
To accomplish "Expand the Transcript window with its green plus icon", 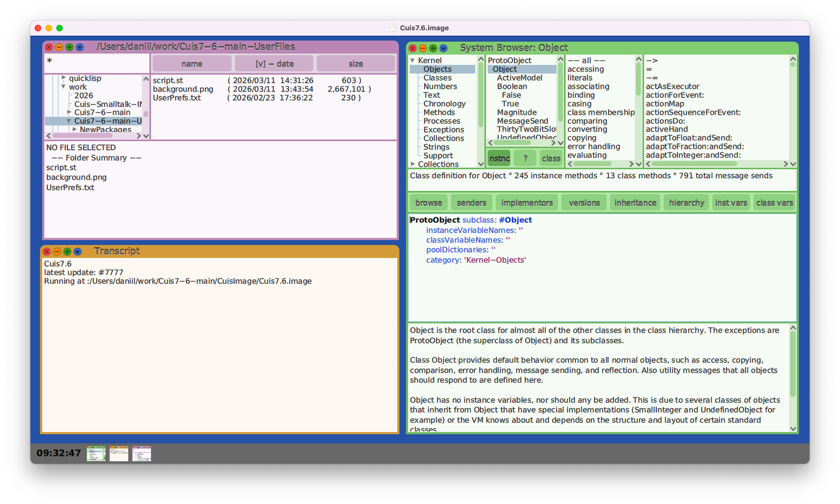I will [x=67, y=251].
